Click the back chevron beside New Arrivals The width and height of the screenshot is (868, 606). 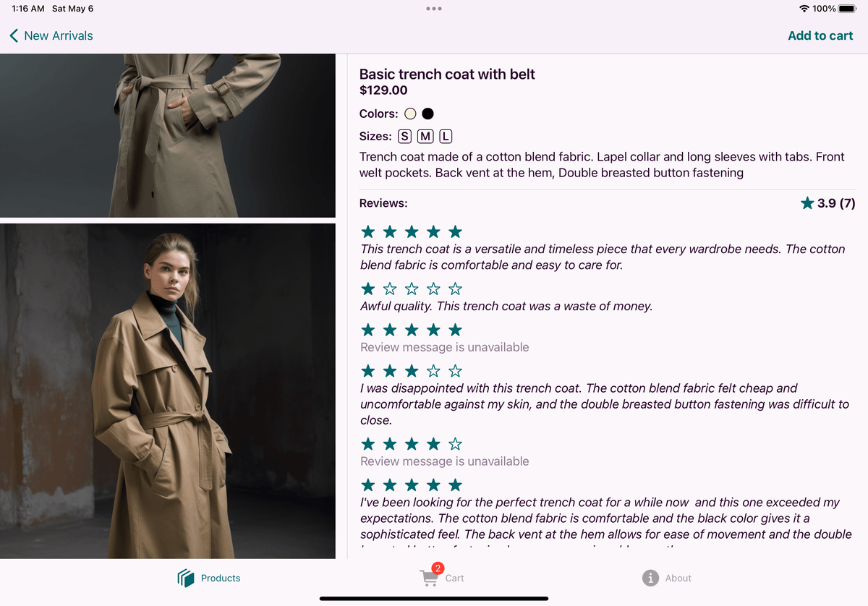(12, 35)
